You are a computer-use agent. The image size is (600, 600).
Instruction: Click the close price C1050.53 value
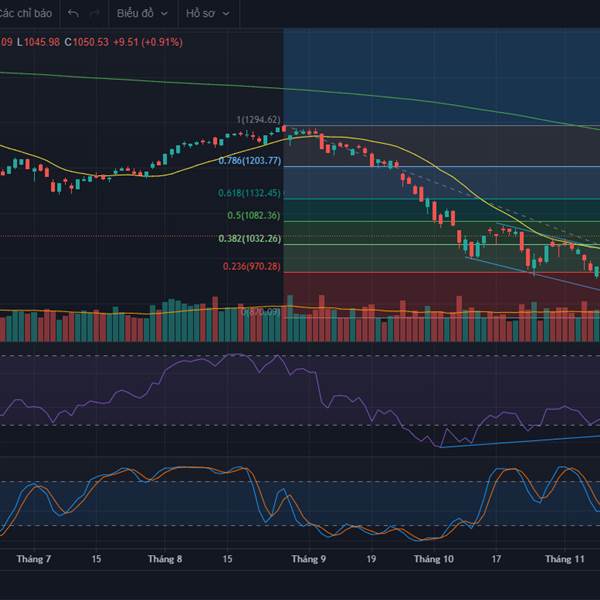86,42
